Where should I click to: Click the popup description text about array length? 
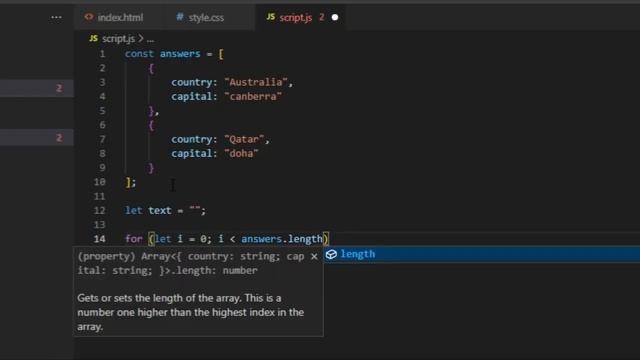[191, 312]
